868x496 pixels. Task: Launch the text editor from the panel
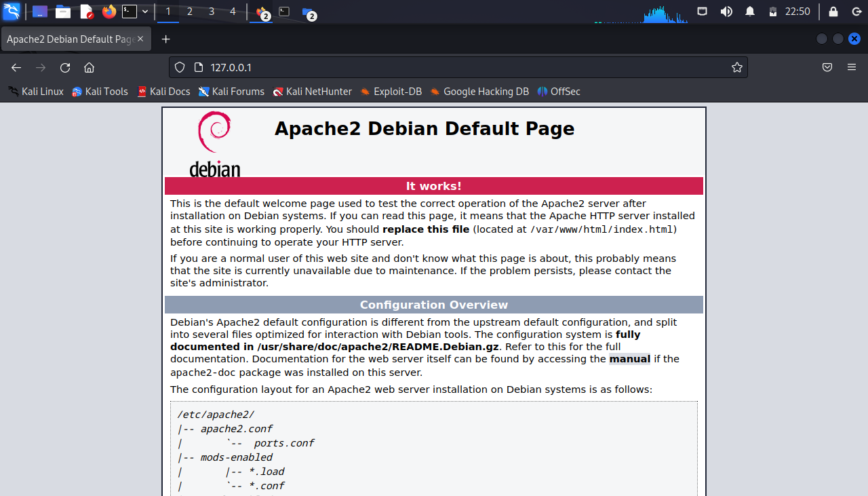point(86,12)
